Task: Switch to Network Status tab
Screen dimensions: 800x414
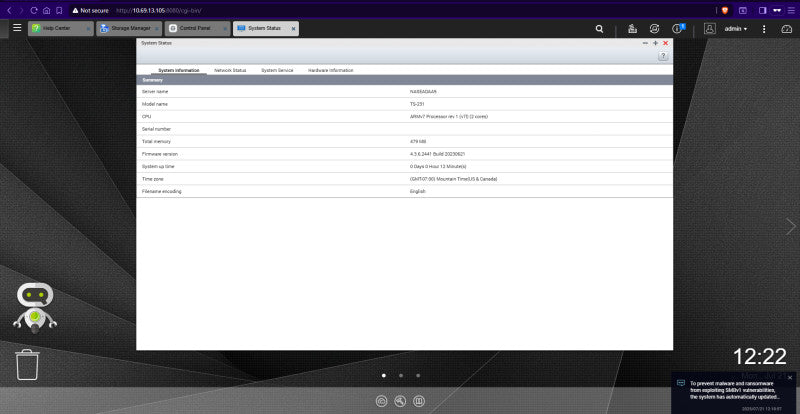Action: (230, 70)
